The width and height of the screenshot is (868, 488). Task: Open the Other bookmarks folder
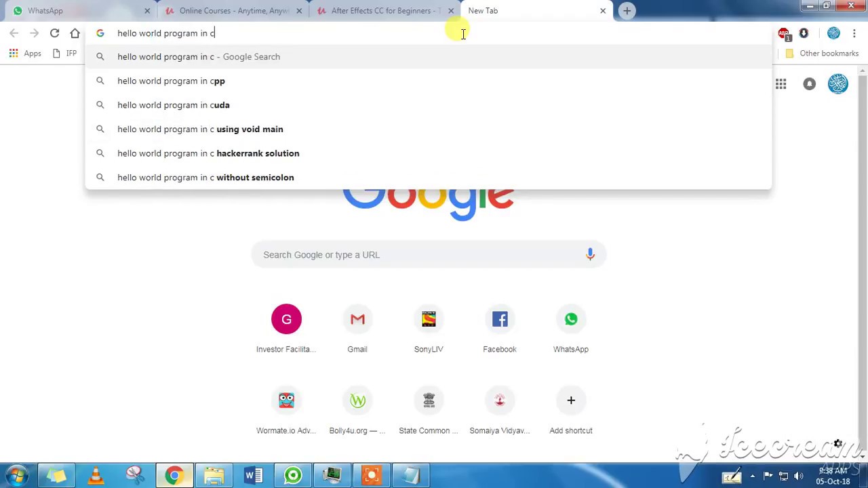tap(822, 54)
